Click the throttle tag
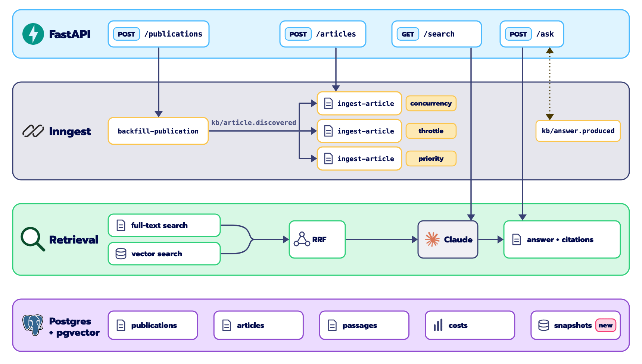642x364 pixels. coord(431,131)
